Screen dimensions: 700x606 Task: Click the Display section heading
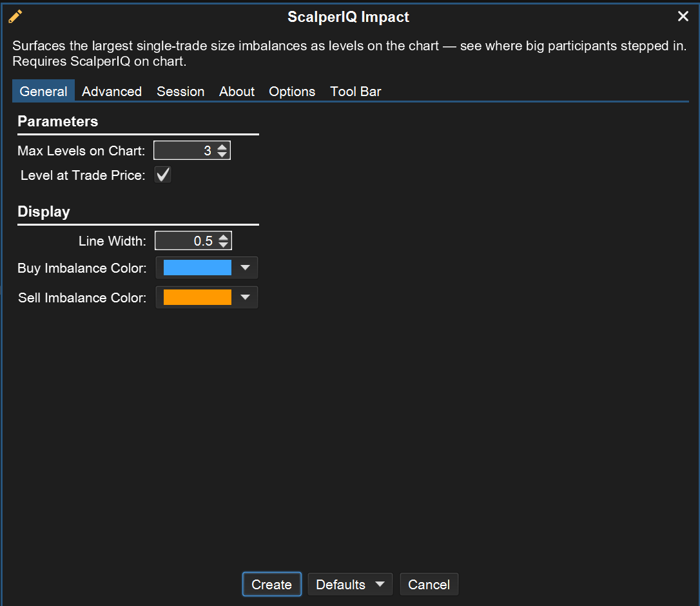[x=44, y=211]
